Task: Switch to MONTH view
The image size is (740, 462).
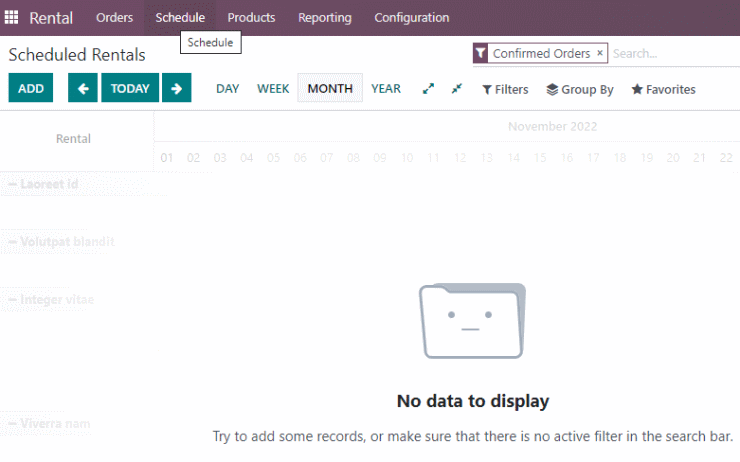Action: point(330,88)
